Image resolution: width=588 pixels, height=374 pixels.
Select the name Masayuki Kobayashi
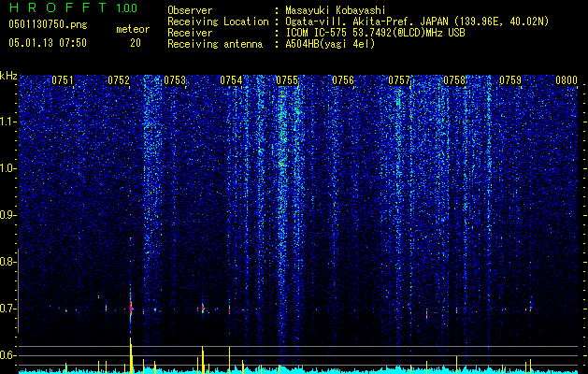point(336,10)
